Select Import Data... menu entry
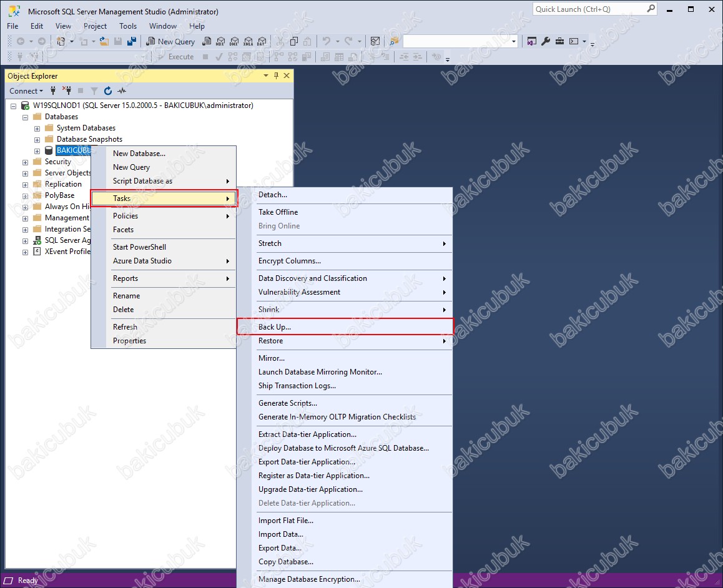The image size is (723, 588). pos(345,534)
